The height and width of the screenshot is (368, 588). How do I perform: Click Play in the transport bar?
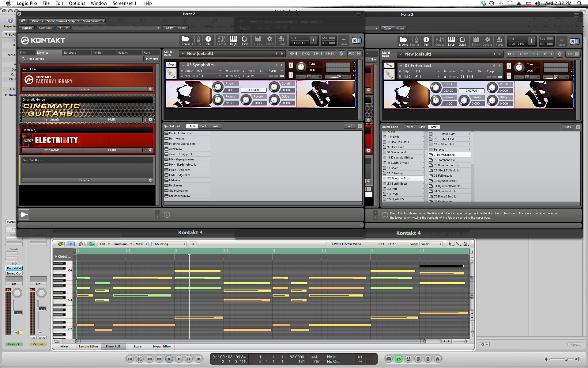pos(179,359)
